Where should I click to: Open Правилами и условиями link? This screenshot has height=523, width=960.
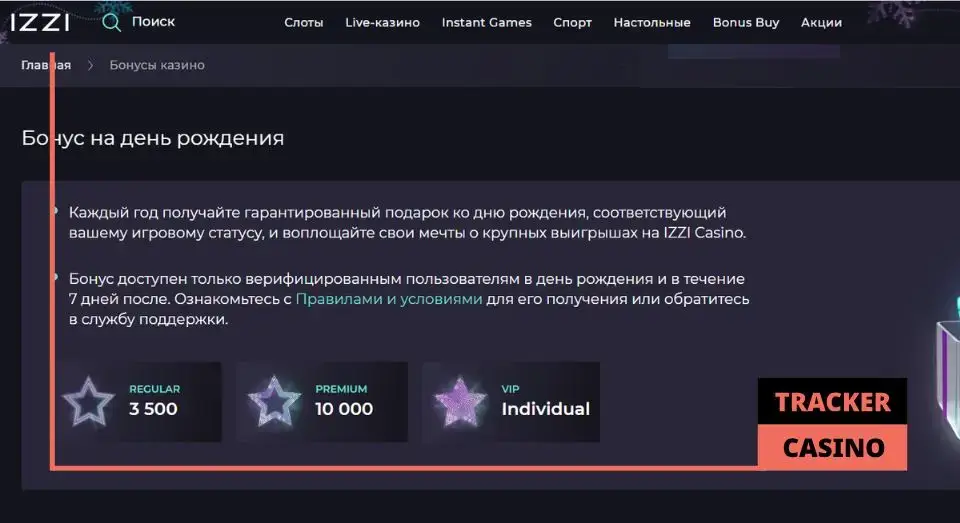click(389, 299)
